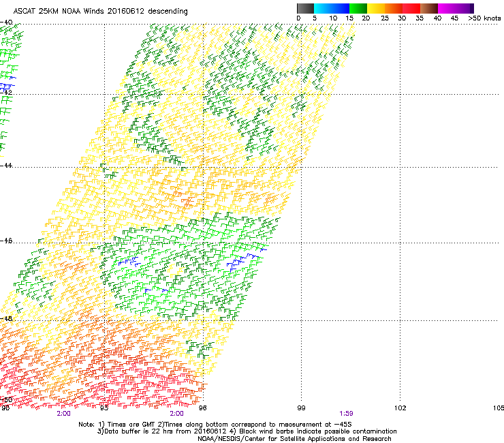Click the '105' longitude axis label
Image resolution: width=504 pixels, height=443 pixels.
coord(499,408)
